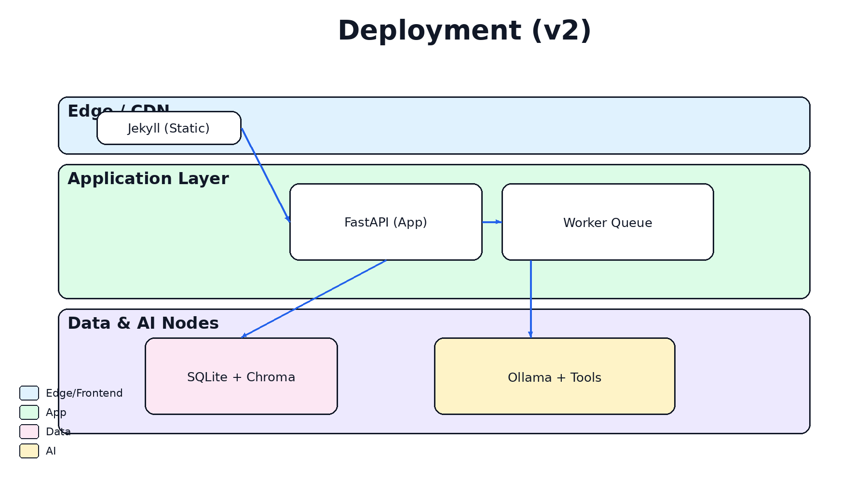The height and width of the screenshot is (482, 868).
Task: Click the Data legend color swatch
Action: click(29, 431)
